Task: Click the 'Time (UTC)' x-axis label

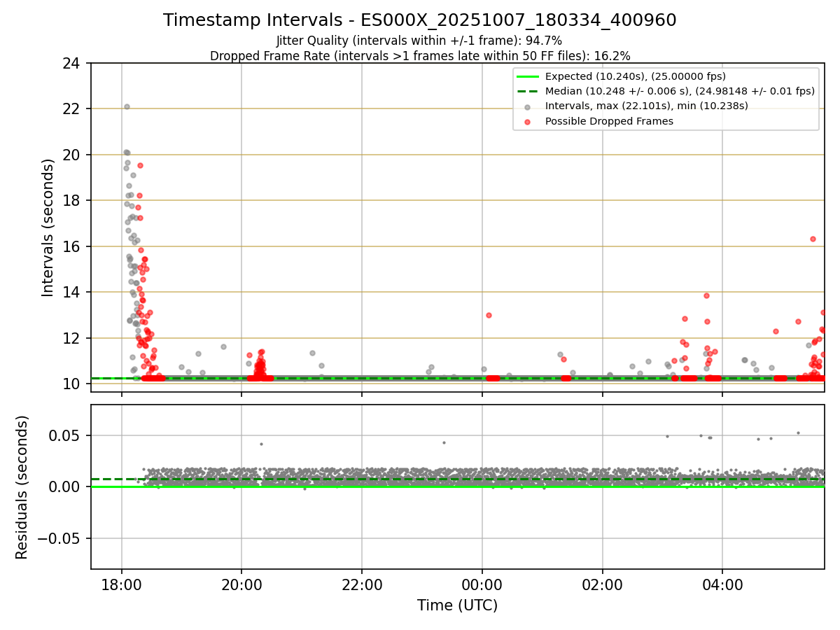Action: click(457, 605)
